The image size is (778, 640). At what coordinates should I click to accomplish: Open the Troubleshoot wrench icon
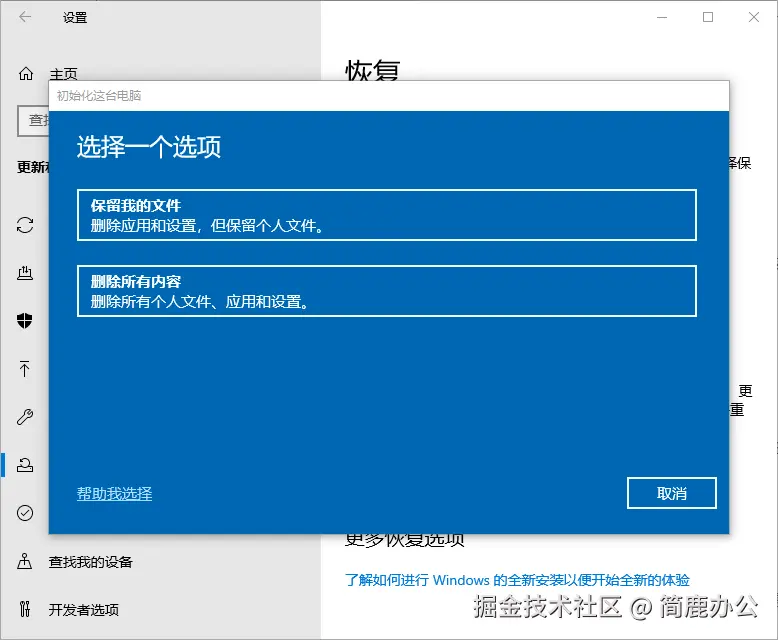pos(25,417)
